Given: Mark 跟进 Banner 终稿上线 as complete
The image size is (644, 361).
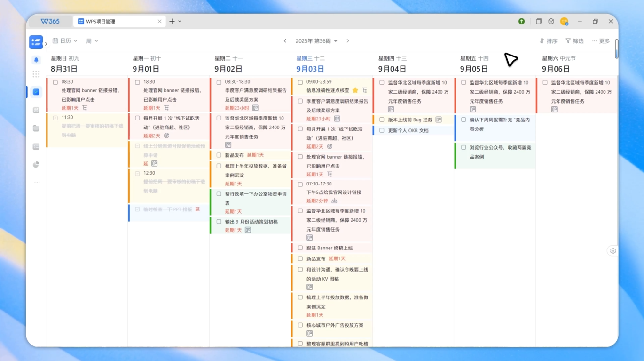Looking at the screenshot, I should coord(300,248).
